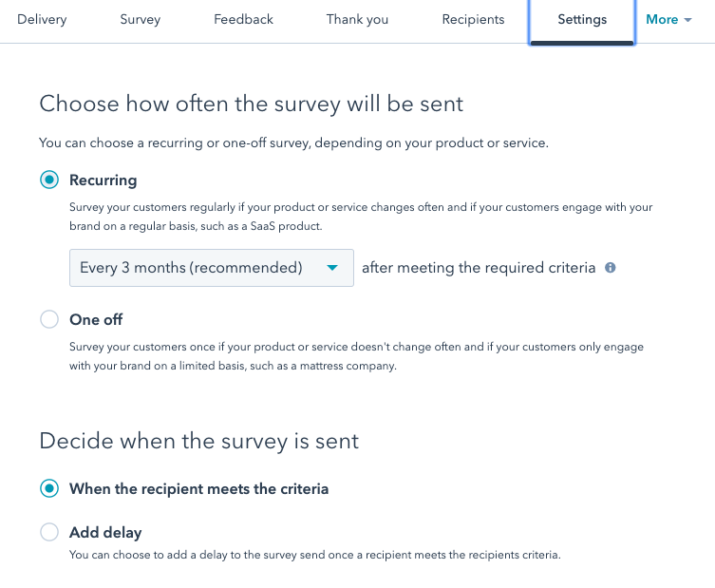This screenshot has height=588, width=715.
Task: Click the Add delay description text
Action: 315,555
